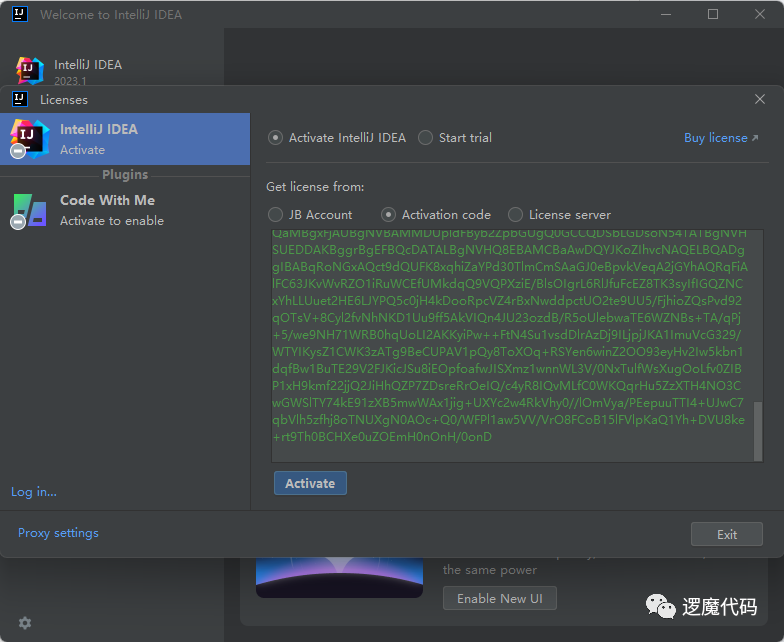Select IntelliJ IDEA in the licenses list

point(125,139)
